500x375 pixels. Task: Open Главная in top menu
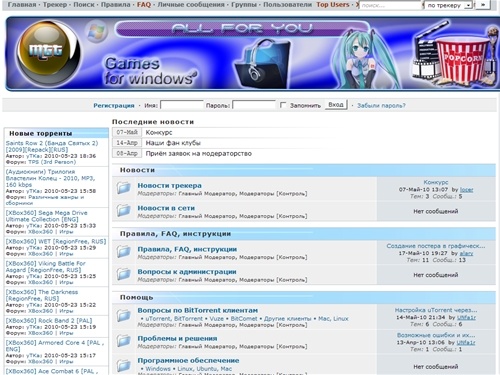click(x=22, y=5)
